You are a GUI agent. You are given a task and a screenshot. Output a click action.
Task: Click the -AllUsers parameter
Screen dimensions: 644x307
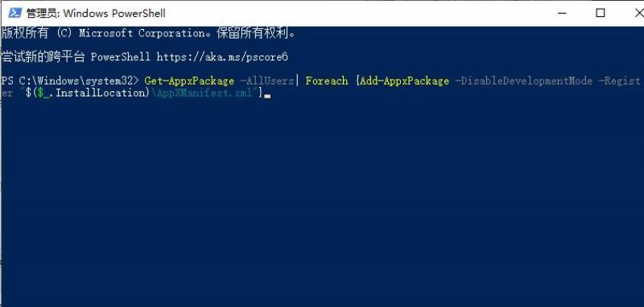tap(266, 81)
